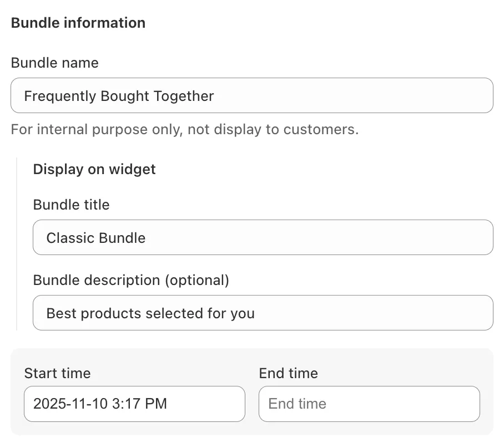This screenshot has height=448, width=504.
Task: Click the empty End time input
Action: [x=369, y=404]
